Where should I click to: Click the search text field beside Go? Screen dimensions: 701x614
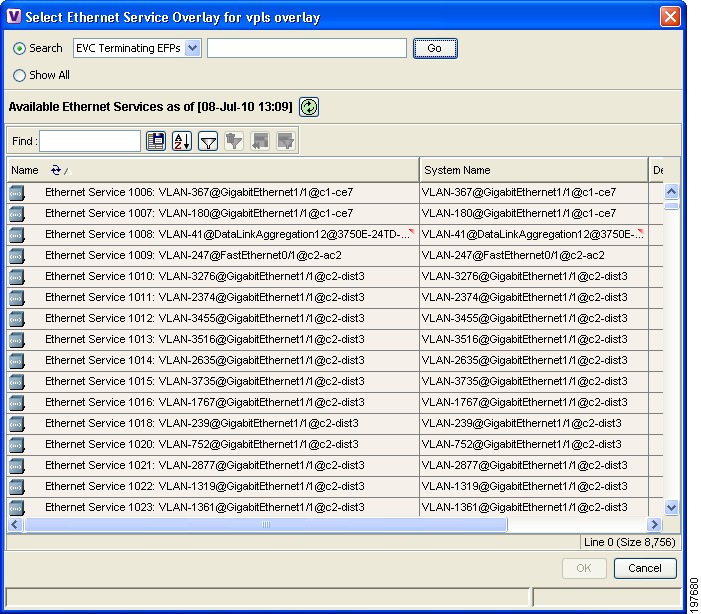tap(307, 48)
